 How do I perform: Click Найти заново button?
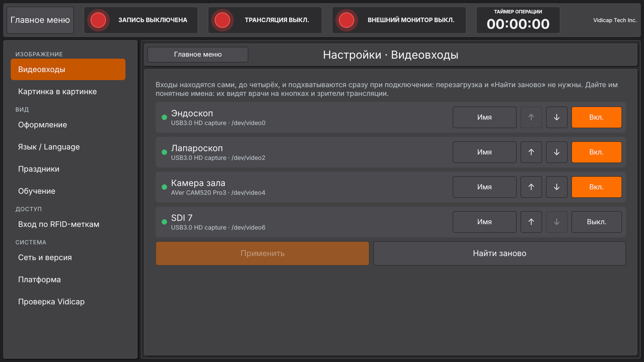pos(499,253)
